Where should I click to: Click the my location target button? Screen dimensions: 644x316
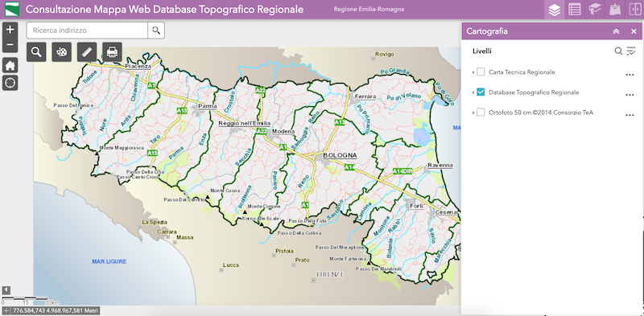coord(10,83)
